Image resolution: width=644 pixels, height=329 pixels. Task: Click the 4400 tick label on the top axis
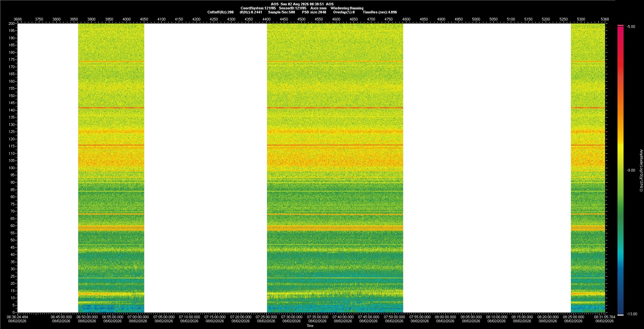[x=266, y=19]
